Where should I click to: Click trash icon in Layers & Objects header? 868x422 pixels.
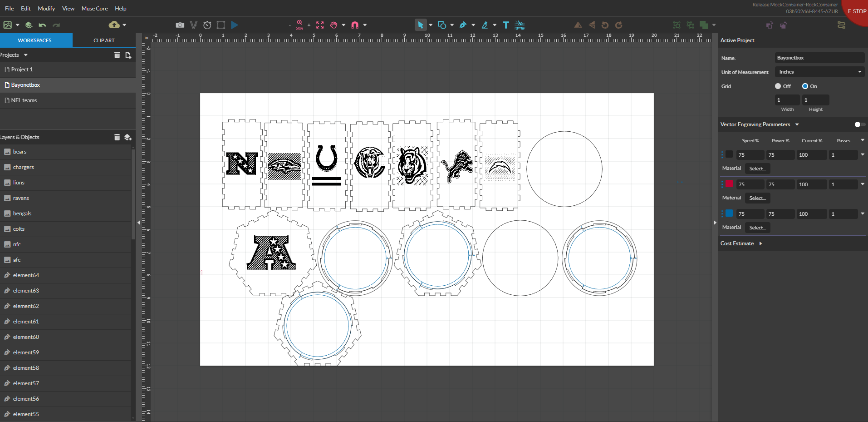coord(117,137)
